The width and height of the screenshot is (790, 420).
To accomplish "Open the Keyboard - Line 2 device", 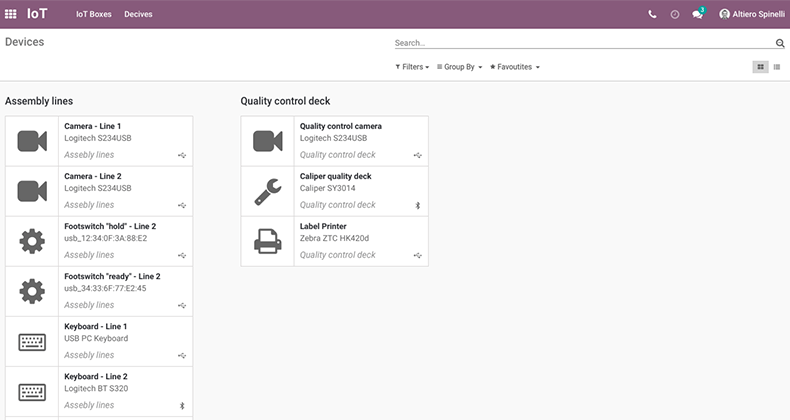I will click(99, 392).
